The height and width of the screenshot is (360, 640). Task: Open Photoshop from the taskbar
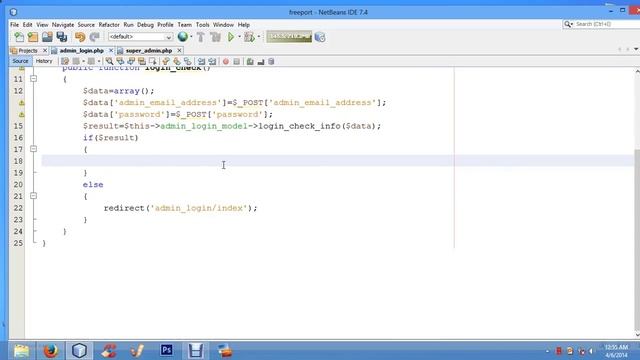pyautogui.click(x=167, y=350)
